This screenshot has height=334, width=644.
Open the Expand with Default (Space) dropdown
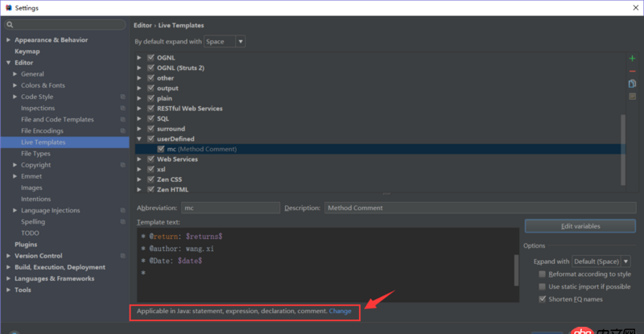point(601,262)
